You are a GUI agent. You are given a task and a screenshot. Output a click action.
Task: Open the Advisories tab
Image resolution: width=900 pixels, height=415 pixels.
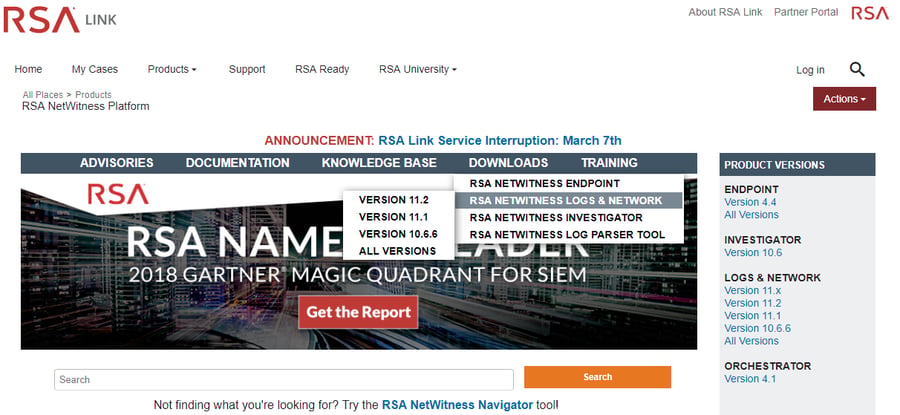click(117, 163)
